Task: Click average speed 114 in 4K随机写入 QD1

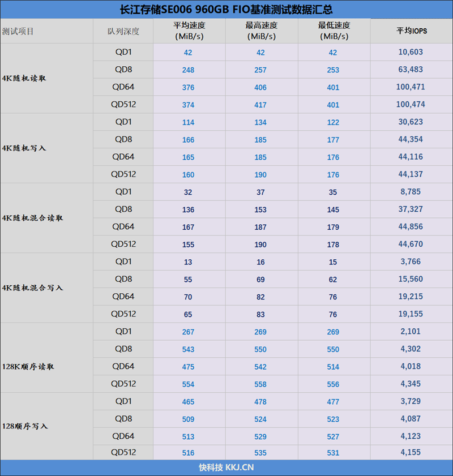Action: [x=188, y=122]
